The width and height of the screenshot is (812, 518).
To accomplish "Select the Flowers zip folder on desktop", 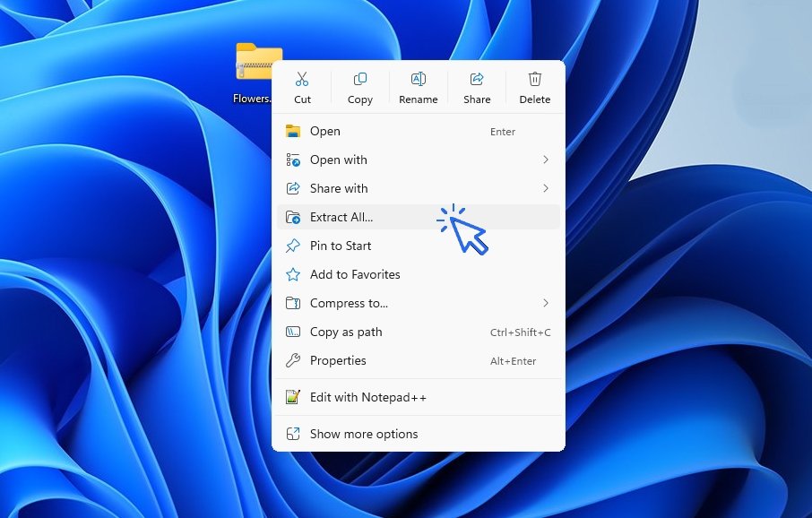I will point(256,63).
